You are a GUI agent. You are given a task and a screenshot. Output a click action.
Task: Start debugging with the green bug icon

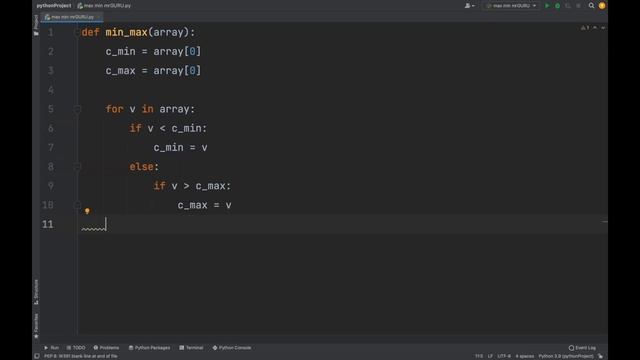click(x=557, y=6)
